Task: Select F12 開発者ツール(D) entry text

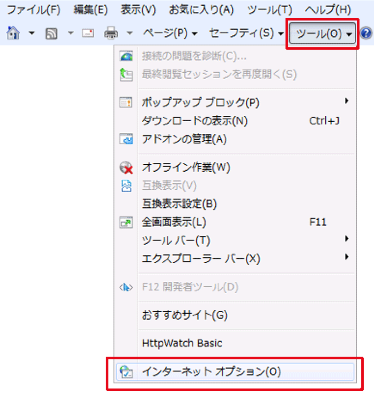Action: coord(190,287)
